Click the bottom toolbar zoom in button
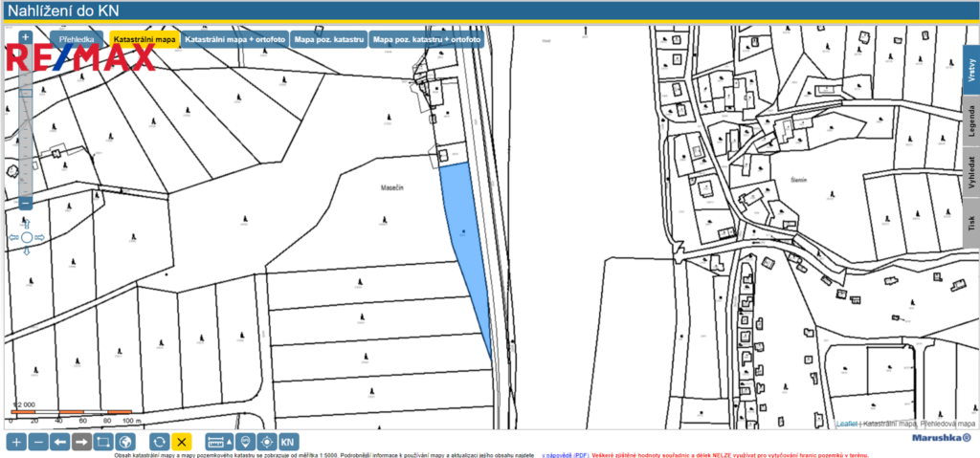Screen dimensions: 980x458 coord(16,443)
